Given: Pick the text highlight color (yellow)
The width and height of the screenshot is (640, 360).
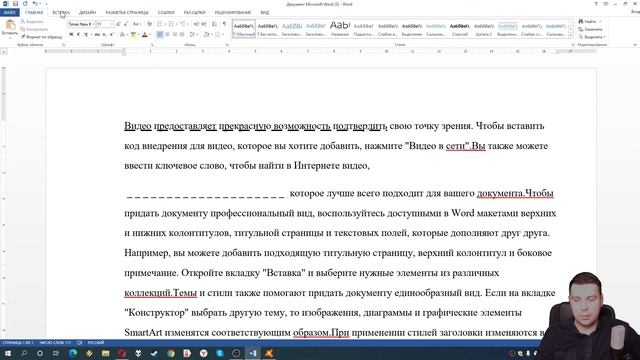Looking at the screenshot, I should (x=133, y=35).
